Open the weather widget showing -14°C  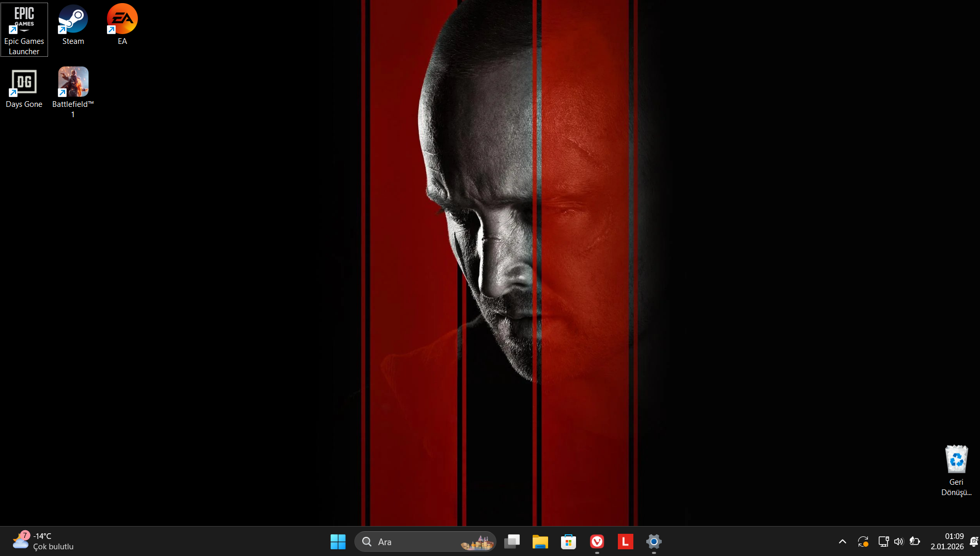pos(43,542)
